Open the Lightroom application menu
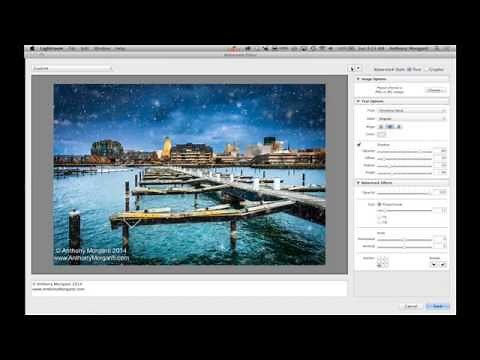Viewport: 480px width, 360px height. pyautogui.click(x=51, y=49)
